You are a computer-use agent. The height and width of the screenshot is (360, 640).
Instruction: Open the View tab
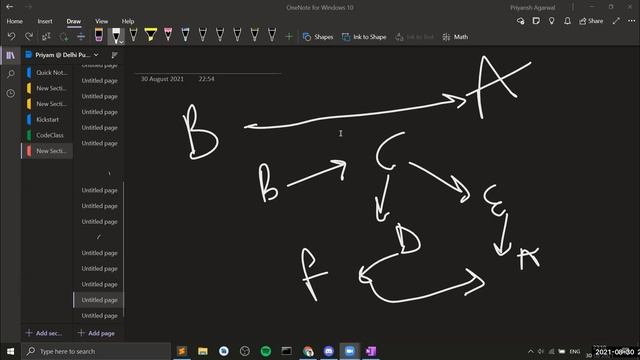102,21
